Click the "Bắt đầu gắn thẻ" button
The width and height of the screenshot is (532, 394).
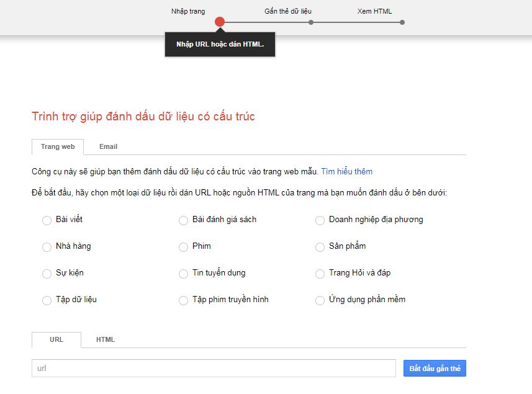(435, 368)
